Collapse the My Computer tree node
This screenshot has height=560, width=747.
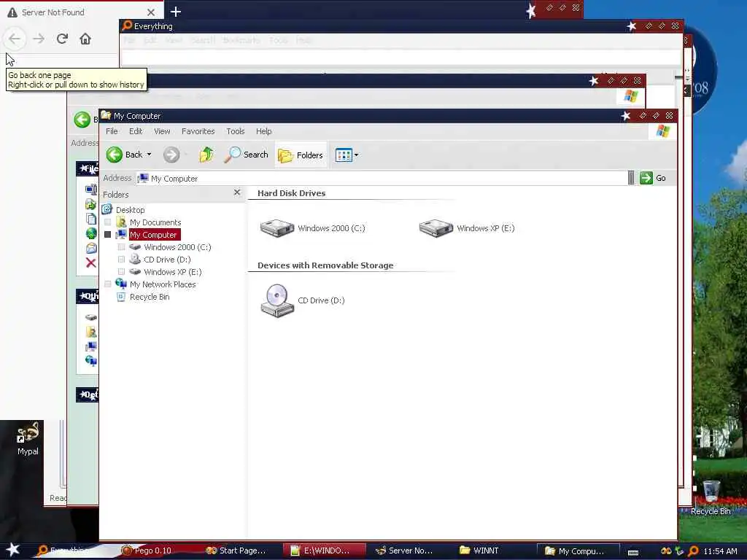pos(108,235)
